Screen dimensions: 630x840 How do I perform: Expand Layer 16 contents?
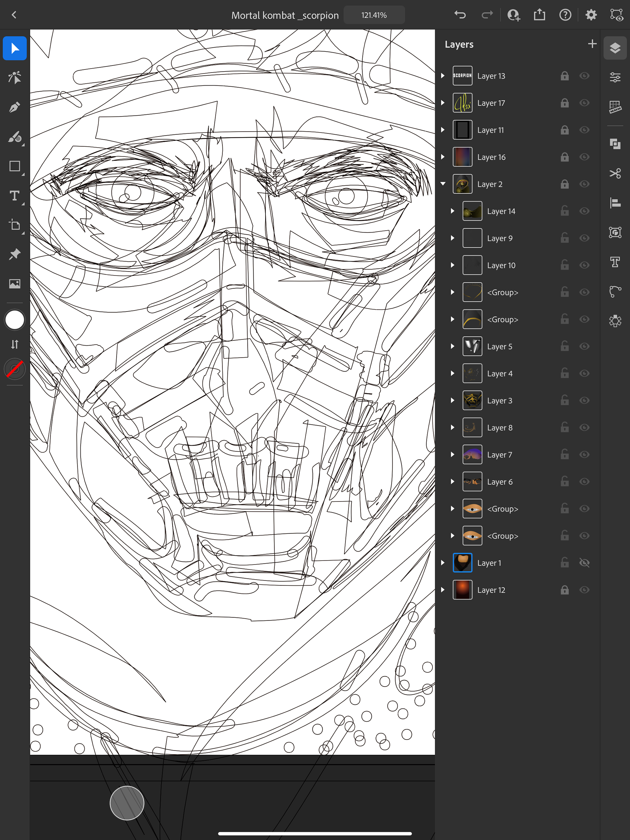click(x=443, y=157)
